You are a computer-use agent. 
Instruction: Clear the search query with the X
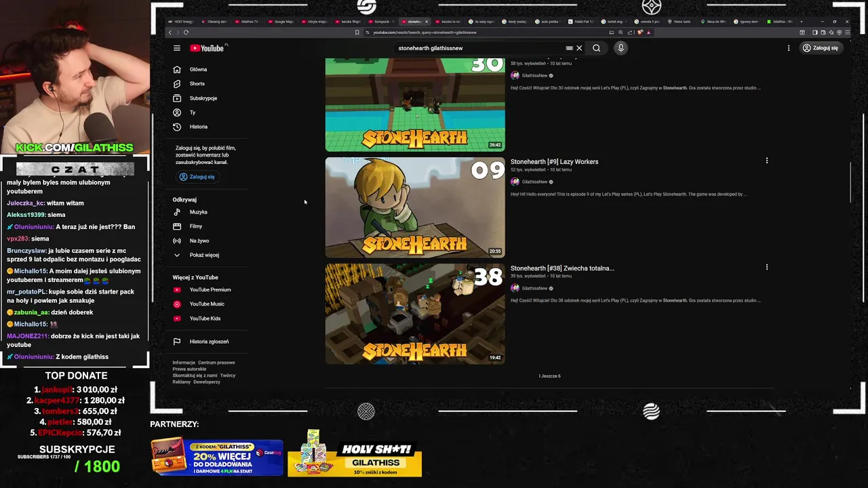pos(579,48)
